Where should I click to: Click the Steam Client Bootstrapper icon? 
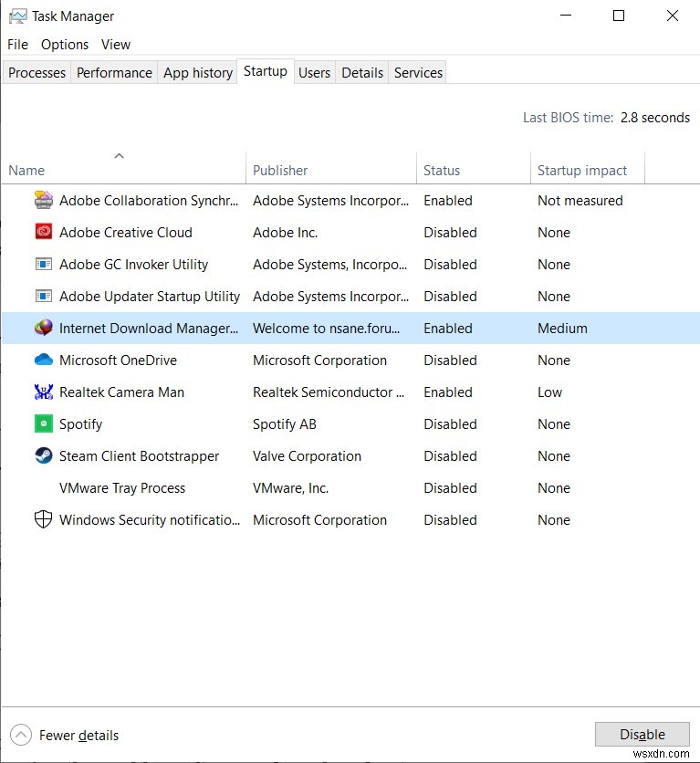tap(43, 455)
